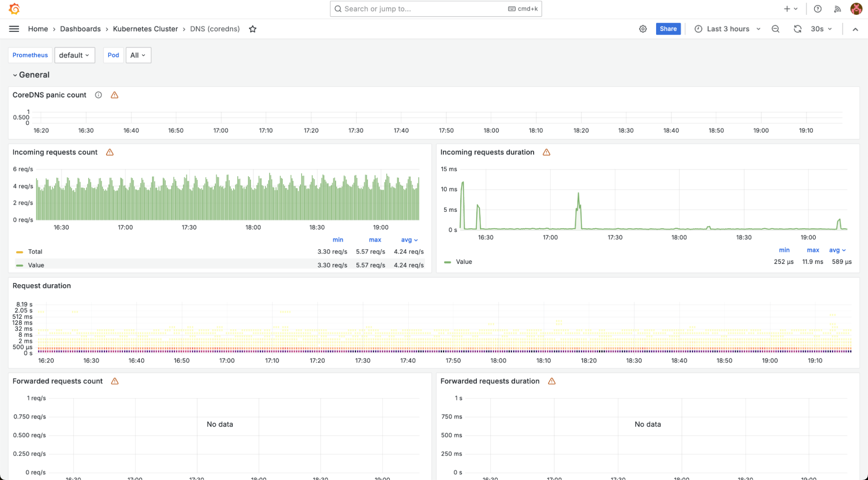868x480 pixels.
Task: Click warning icon on Incoming requests duration
Action: [547, 152]
